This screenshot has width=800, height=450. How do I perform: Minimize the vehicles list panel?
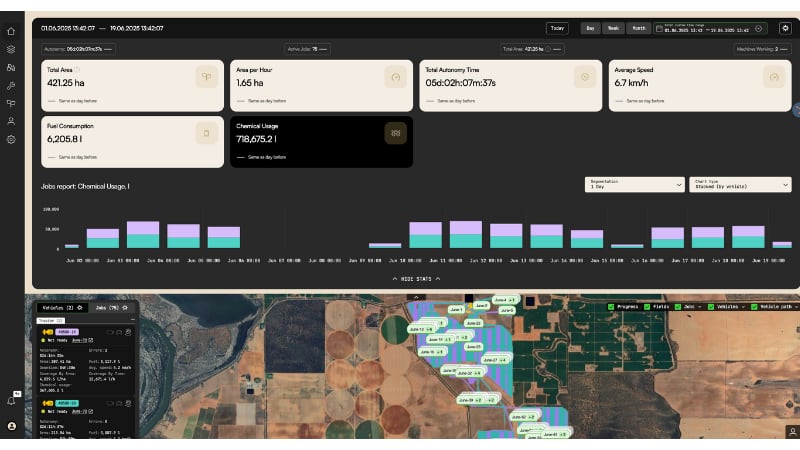point(133,320)
